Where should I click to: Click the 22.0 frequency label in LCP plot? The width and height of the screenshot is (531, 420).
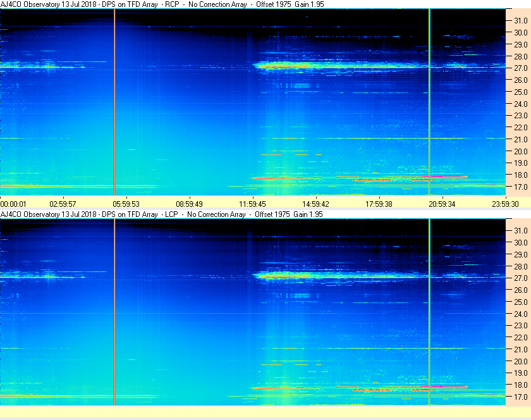[x=521, y=338]
